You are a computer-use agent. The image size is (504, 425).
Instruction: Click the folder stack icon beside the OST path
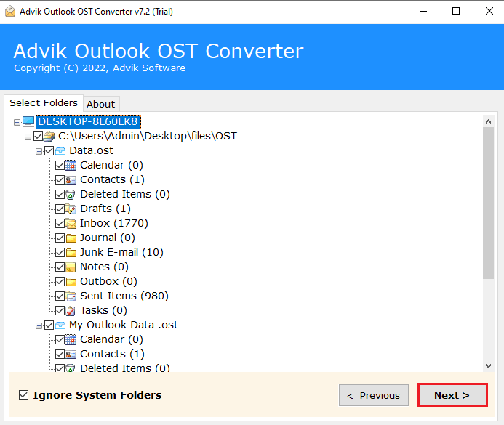pyautogui.click(x=49, y=136)
